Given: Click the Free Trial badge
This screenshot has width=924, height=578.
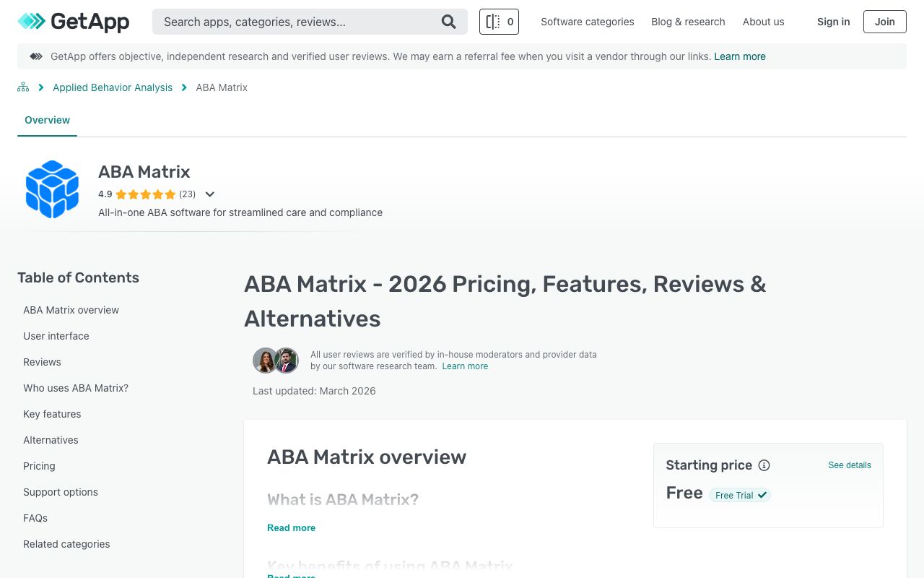Looking at the screenshot, I should [x=740, y=495].
